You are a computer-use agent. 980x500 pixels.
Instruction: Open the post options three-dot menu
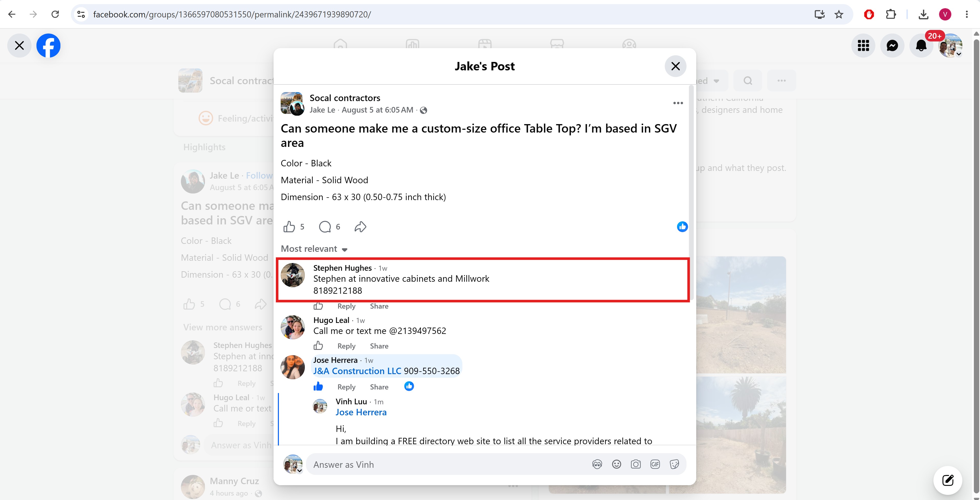tap(678, 103)
